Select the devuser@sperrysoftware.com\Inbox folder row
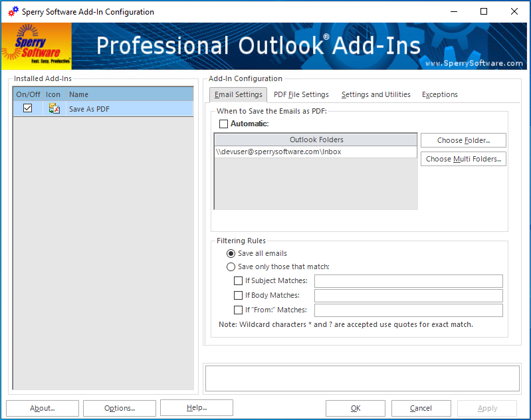Image resolution: width=531 pixels, height=420 pixels. 316,152
